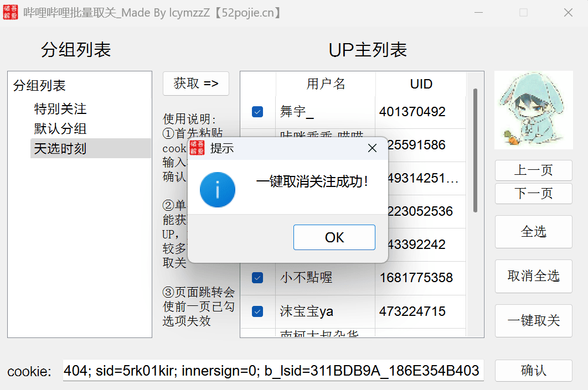
Task: Click the UID 1681775358 cell
Action: [x=420, y=278]
